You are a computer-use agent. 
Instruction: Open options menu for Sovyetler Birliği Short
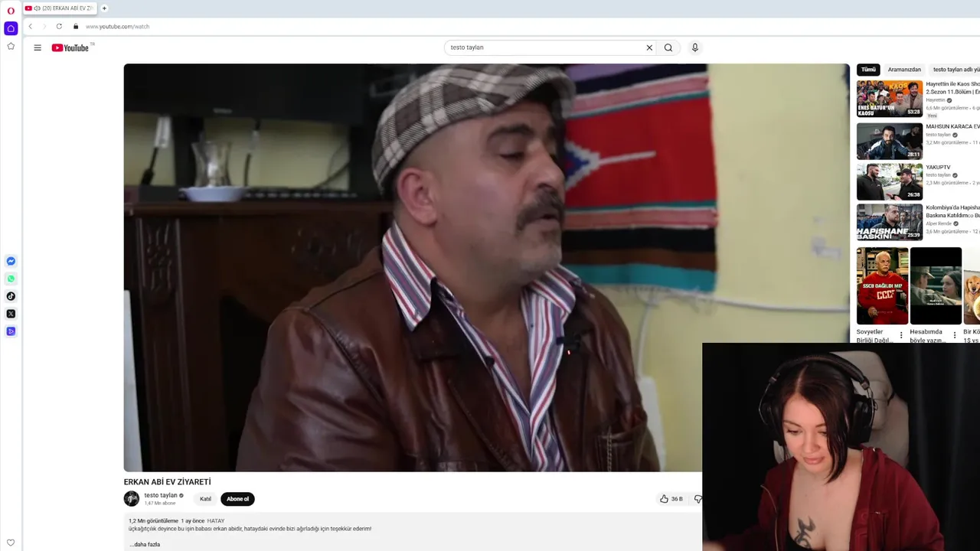(x=901, y=335)
